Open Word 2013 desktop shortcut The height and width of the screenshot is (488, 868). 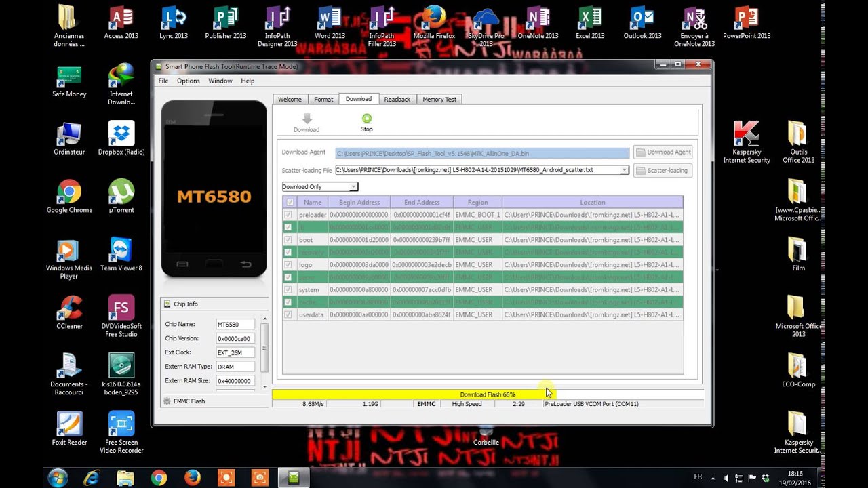pos(330,23)
